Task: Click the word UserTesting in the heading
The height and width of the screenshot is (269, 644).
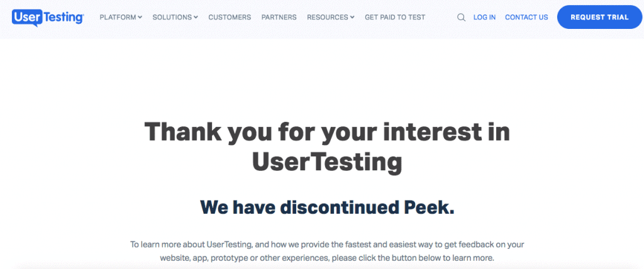Action: pyautogui.click(x=327, y=162)
